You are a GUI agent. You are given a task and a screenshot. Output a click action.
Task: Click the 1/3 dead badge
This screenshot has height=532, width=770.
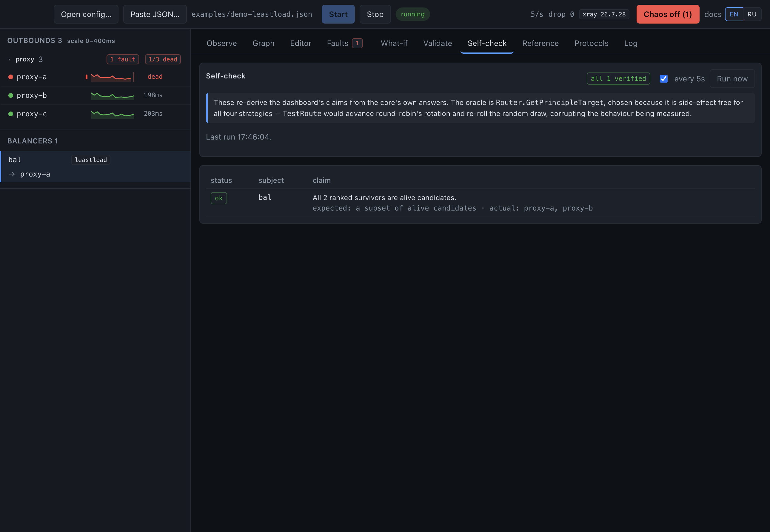click(x=163, y=59)
